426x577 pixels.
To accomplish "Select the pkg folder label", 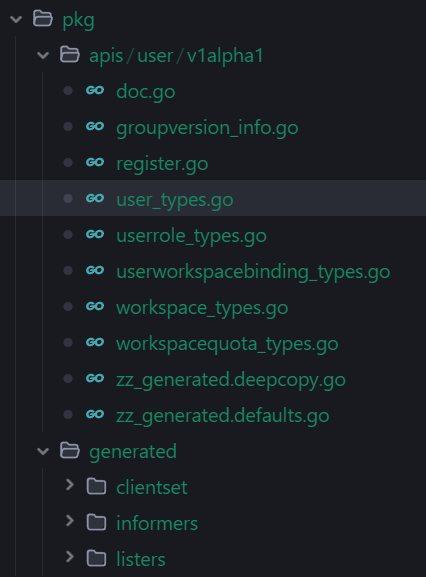I will (x=78, y=21).
